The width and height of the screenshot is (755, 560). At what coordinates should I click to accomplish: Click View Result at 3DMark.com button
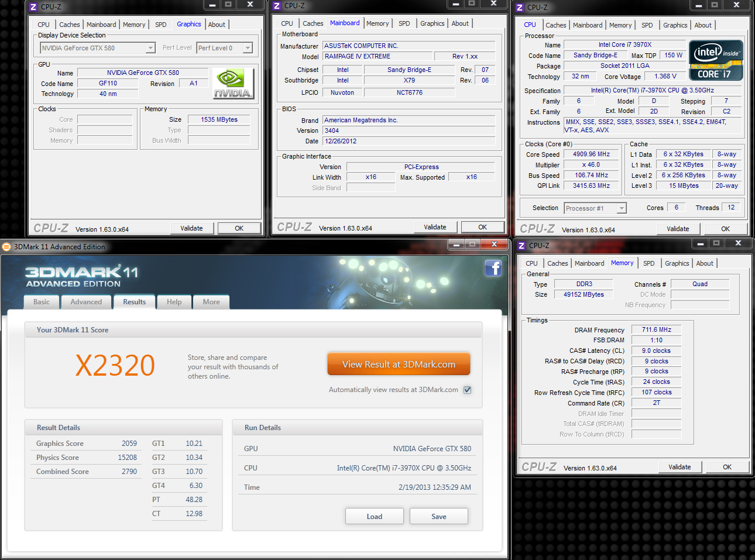click(x=399, y=364)
